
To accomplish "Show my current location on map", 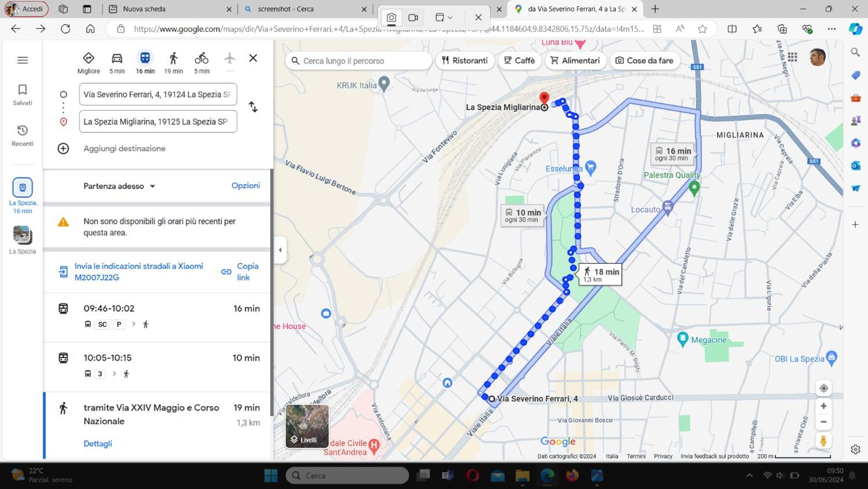I will click(824, 388).
